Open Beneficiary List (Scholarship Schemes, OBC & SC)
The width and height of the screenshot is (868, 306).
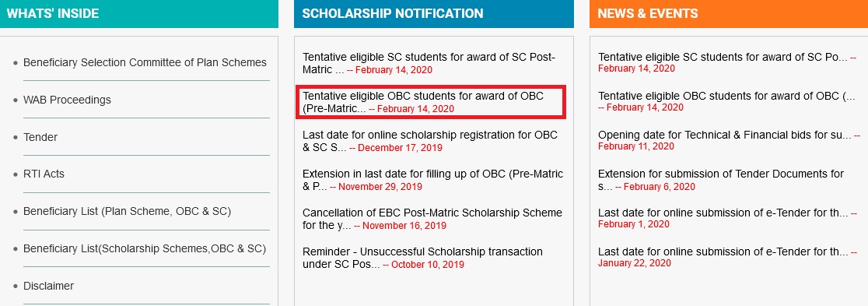(x=145, y=249)
